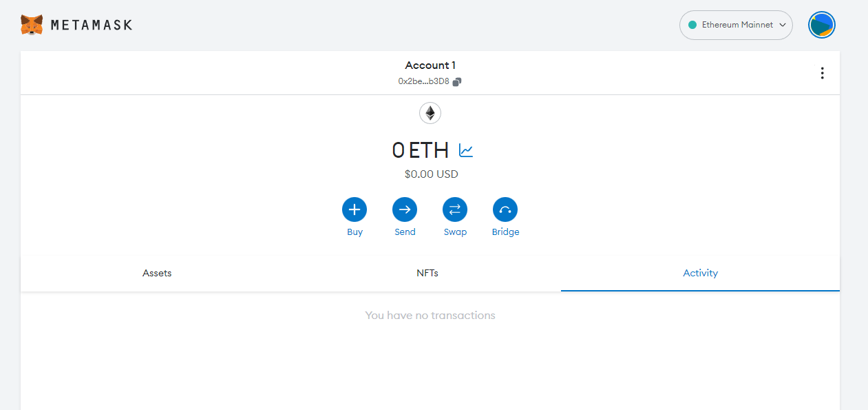Open the Ethereum Mainnet network dropdown

coord(736,25)
